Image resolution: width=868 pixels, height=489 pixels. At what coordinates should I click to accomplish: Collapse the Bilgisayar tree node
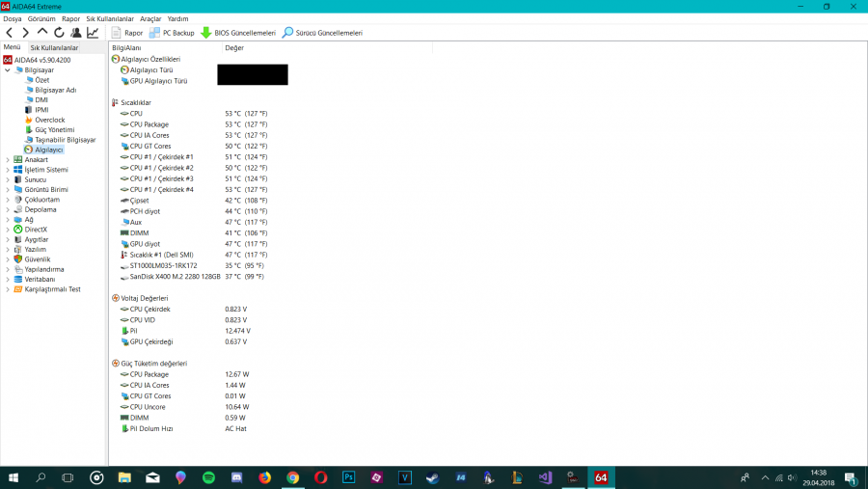7,70
